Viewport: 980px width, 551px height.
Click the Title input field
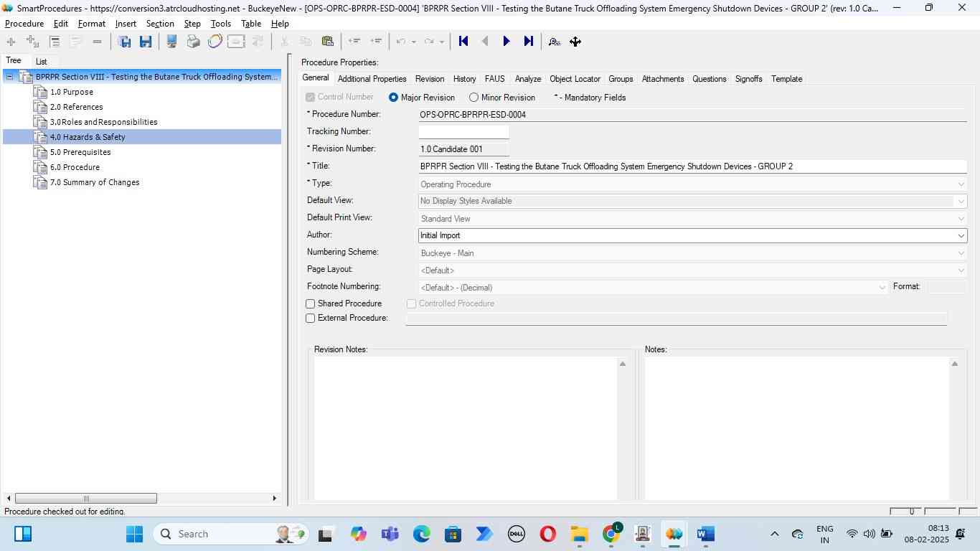[x=692, y=166]
